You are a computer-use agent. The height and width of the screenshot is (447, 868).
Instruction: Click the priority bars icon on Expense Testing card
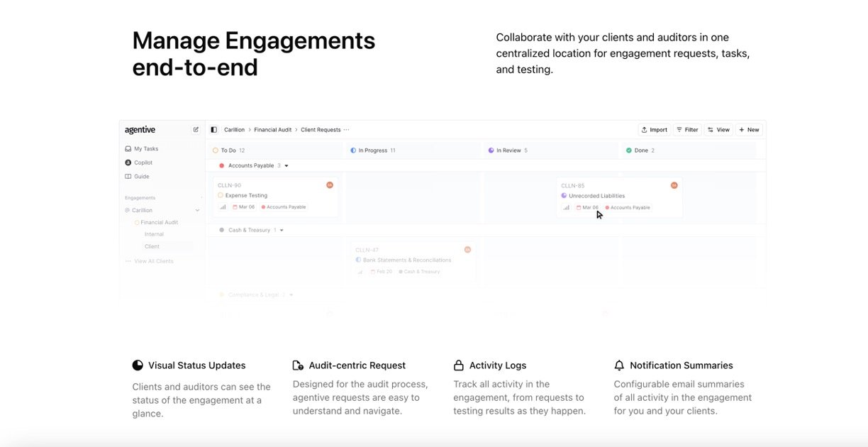[x=223, y=207]
